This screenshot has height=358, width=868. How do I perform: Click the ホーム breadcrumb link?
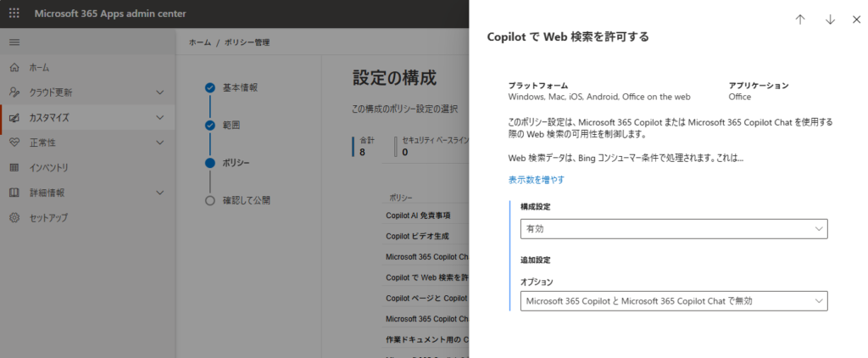coord(200,42)
